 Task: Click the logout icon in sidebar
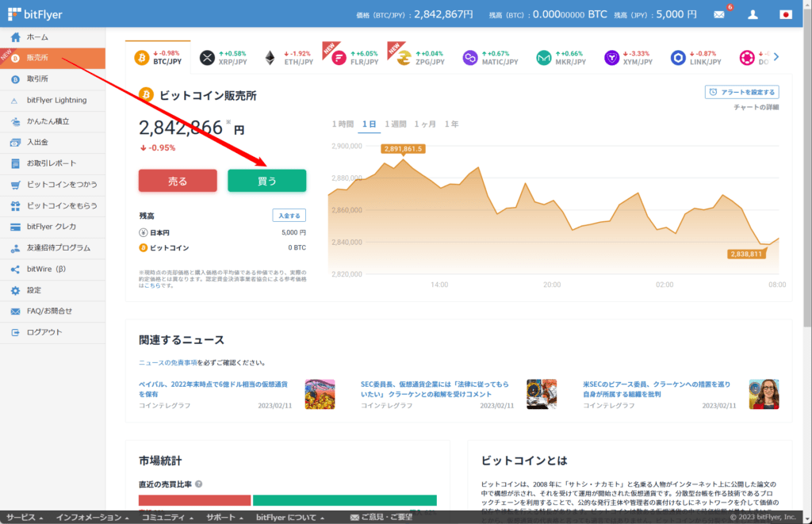pos(16,332)
